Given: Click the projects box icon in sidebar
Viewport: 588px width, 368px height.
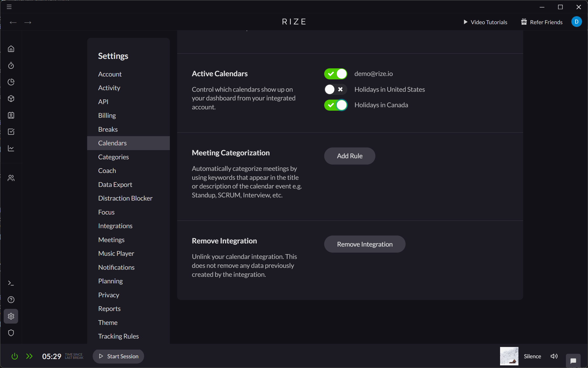Looking at the screenshot, I should pos(11,99).
